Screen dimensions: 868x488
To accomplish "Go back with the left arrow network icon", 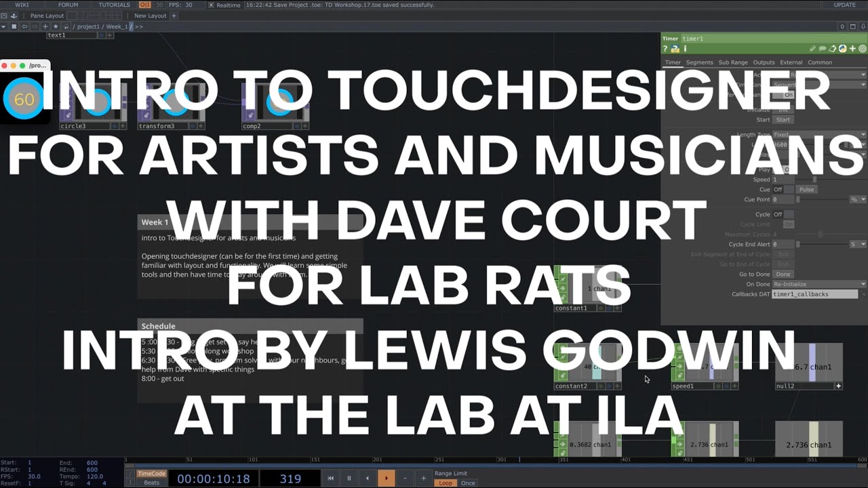I will (25, 26).
